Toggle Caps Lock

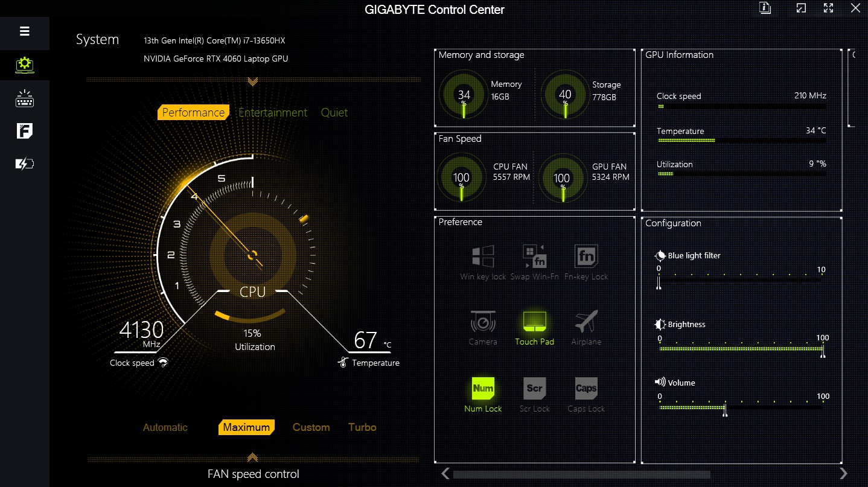pyautogui.click(x=586, y=395)
